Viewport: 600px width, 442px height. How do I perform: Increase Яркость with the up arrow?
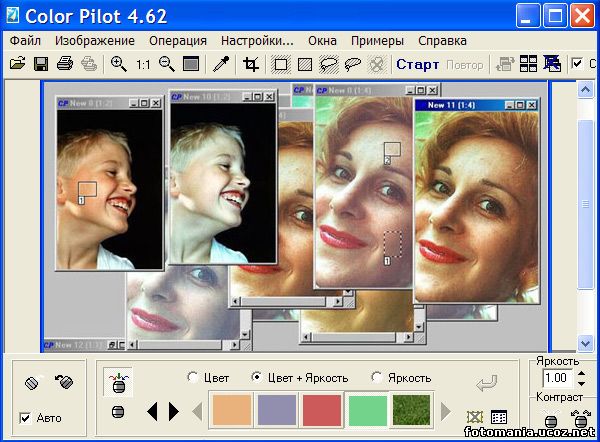(x=582, y=373)
